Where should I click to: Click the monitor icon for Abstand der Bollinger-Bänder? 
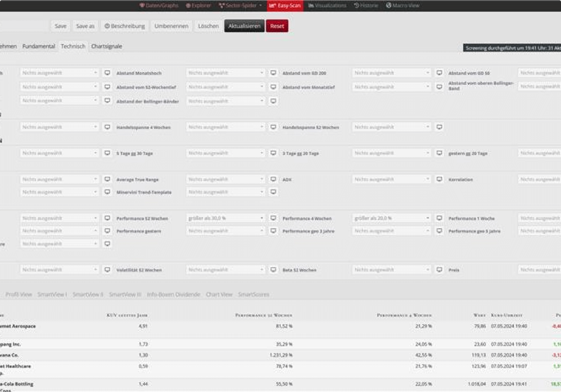pos(273,101)
